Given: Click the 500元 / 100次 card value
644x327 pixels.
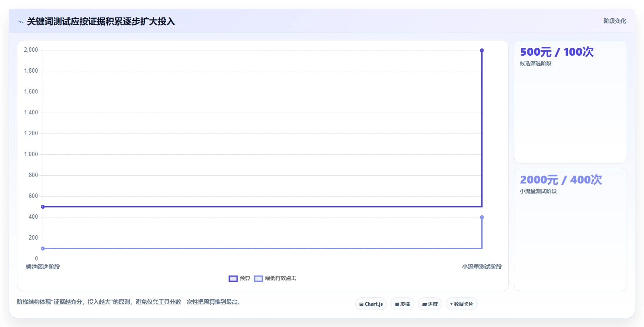Looking at the screenshot, I should pyautogui.click(x=557, y=52).
